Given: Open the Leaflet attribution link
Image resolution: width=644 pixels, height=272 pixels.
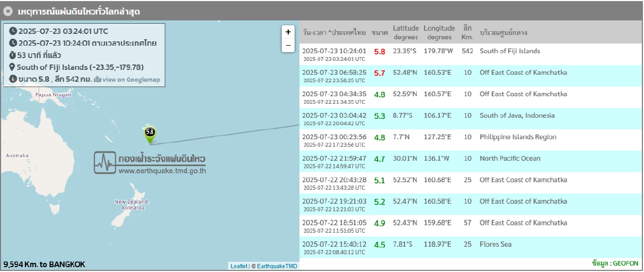Looking at the screenshot, I should tap(239, 266).
